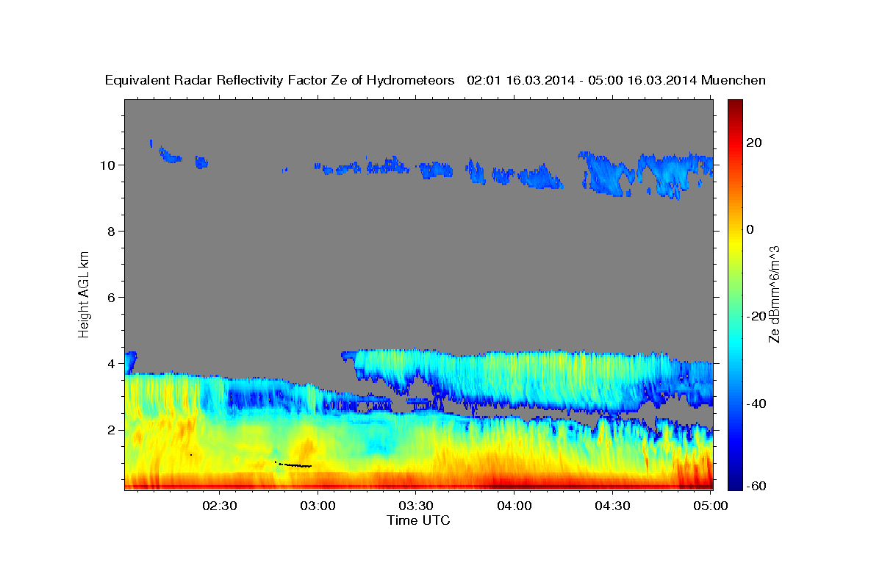Click the colorbar value label '-60'
The height and width of the screenshot is (588, 882).
coord(755,485)
